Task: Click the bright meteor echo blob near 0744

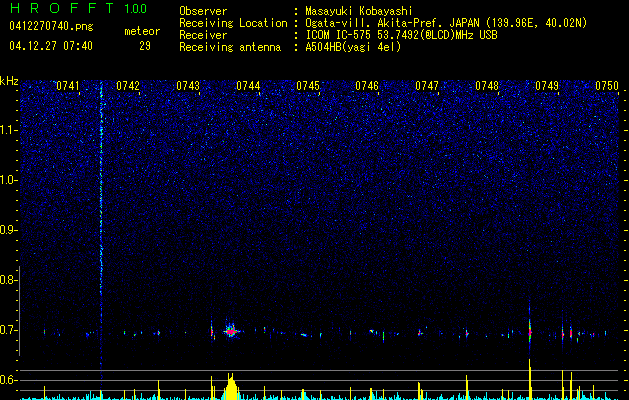Action: click(x=231, y=331)
